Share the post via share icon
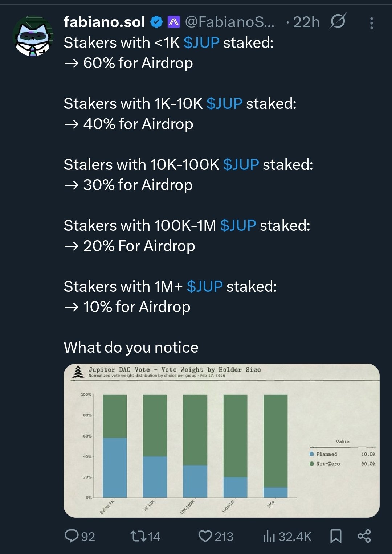 tap(364, 536)
